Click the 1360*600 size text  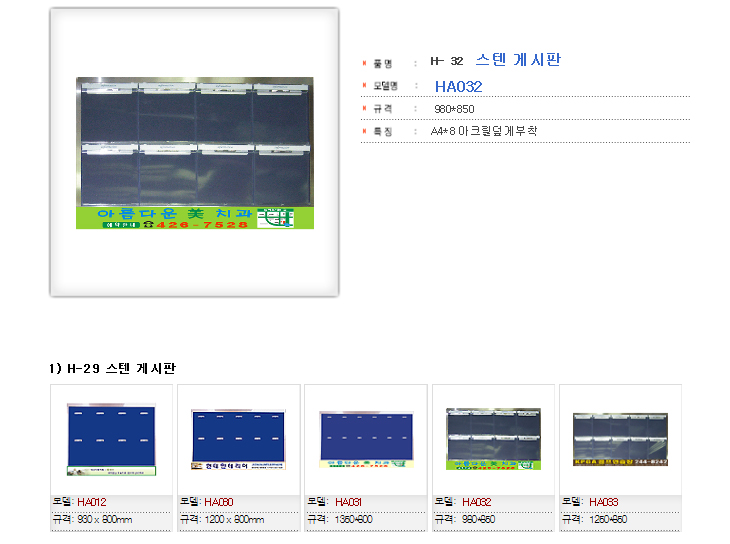354,520
